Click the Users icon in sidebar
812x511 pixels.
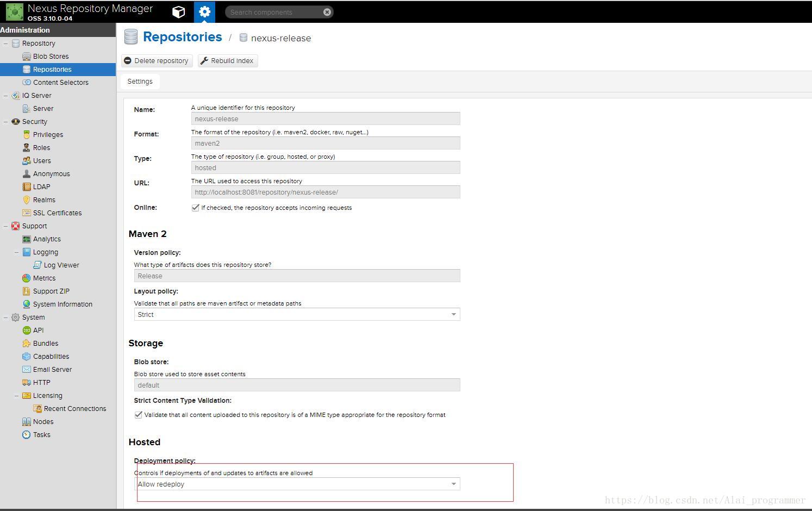pyautogui.click(x=27, y=161)
